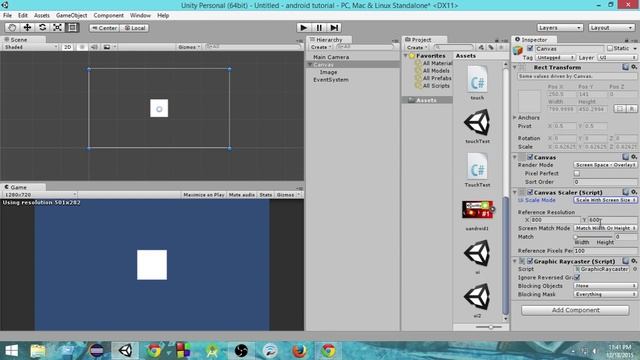Viewport: 640px width, 360px height.
Task: Toggle Ignore Reversed Graphics checkbox
Action: tap(577, 277)
